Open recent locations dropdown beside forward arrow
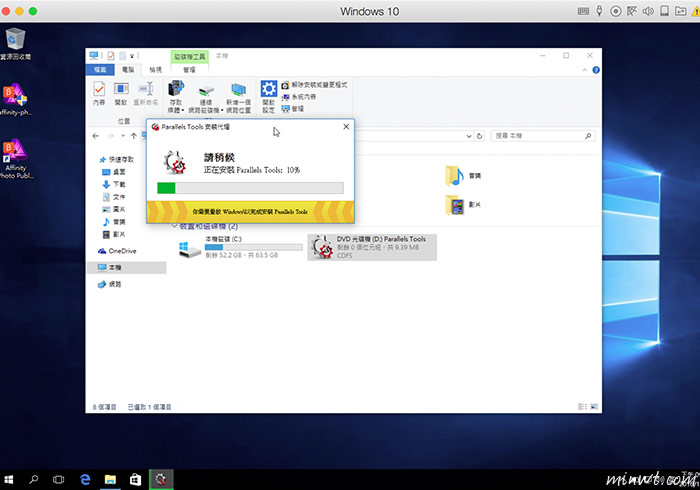Image resolution: width=700 pixels, height=490 pixels. point(123,136)
